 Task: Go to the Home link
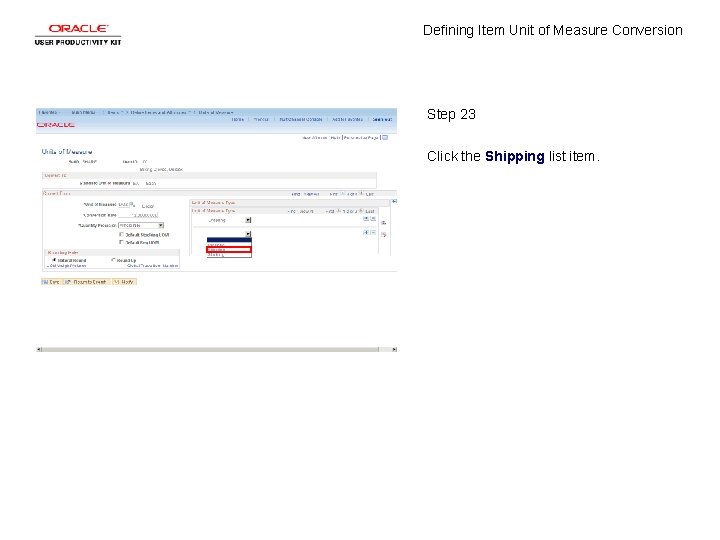(237, 119)
